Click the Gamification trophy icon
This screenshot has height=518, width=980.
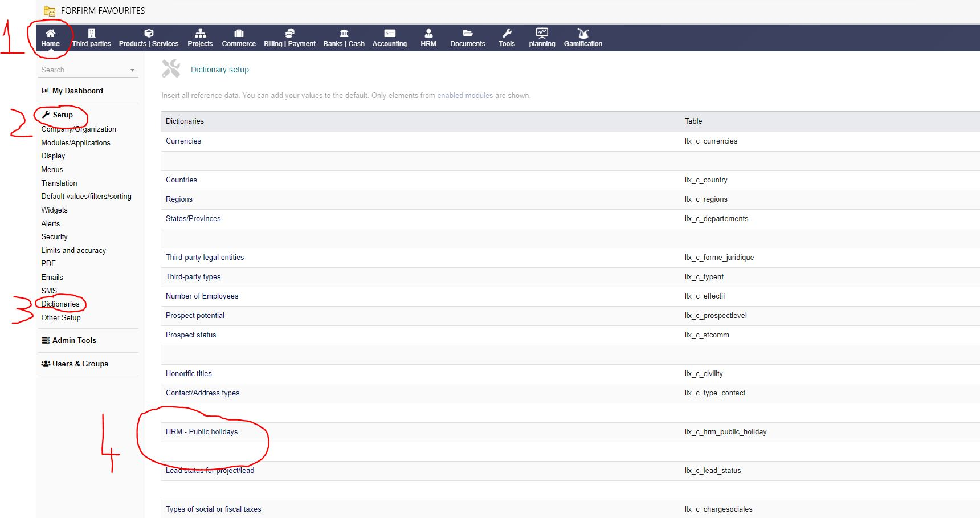point(582,33)
